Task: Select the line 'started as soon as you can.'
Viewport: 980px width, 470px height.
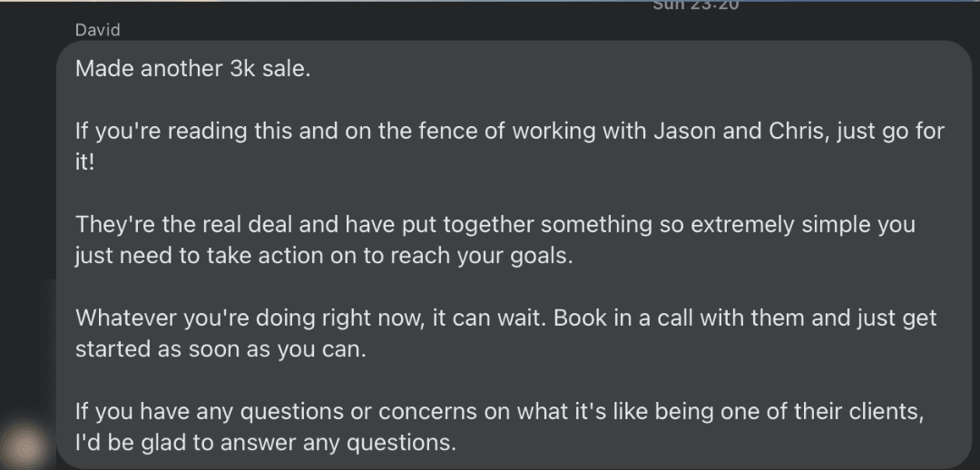Action: click(220, 349)
